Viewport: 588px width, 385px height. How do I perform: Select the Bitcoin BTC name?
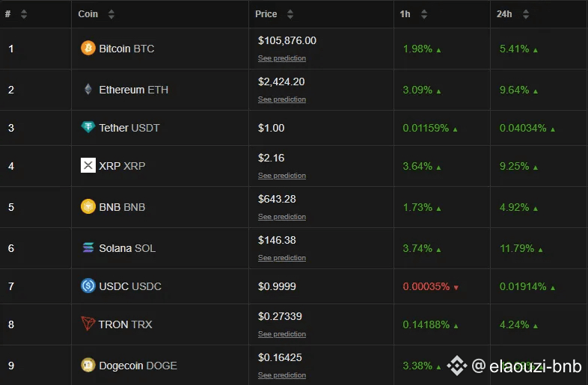(126, 49)
